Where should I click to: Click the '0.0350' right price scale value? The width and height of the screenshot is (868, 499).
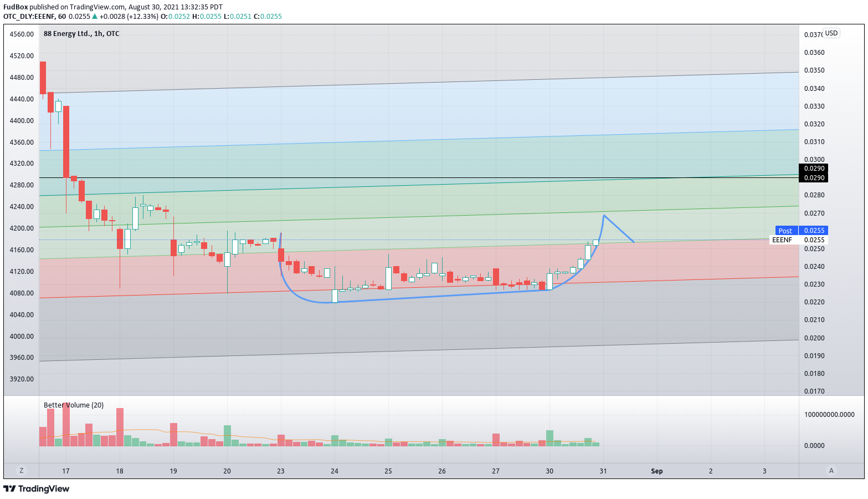point(814,70)
